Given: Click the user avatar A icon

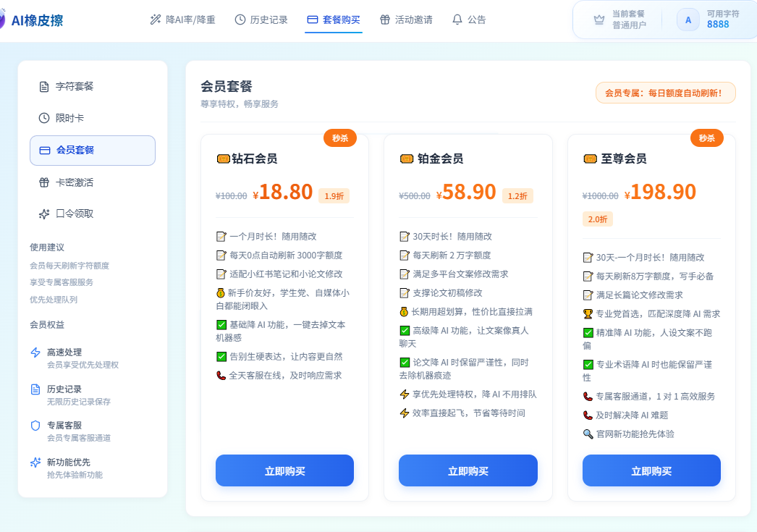Looking at the screenshot, I should point(688,20).
